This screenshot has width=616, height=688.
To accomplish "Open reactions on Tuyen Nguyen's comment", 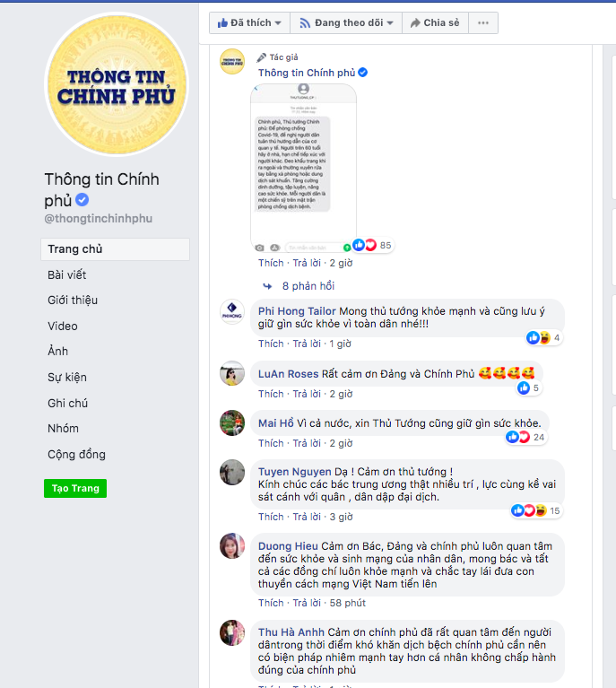I will (535, 510).
